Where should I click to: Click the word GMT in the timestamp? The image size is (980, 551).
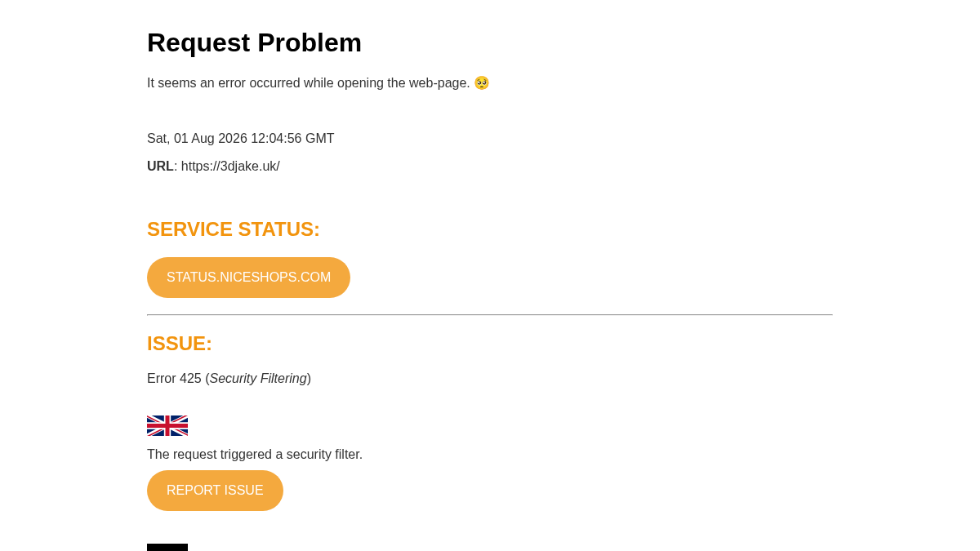click(320, 139)
